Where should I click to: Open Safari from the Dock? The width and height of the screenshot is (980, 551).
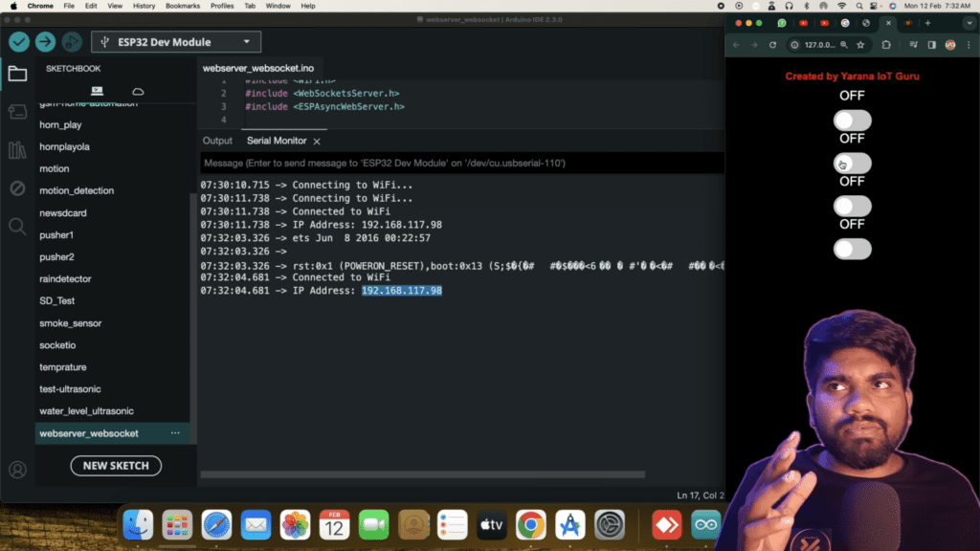tap(216, 525)
